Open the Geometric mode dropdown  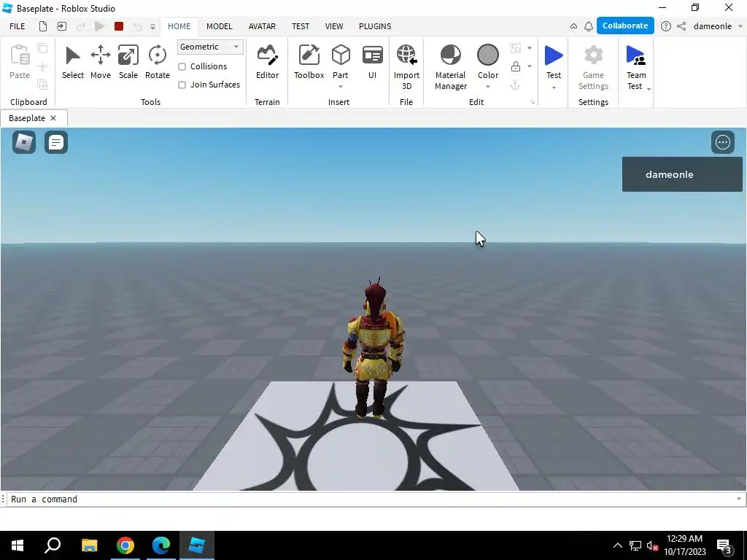click(x=210, y=47)
